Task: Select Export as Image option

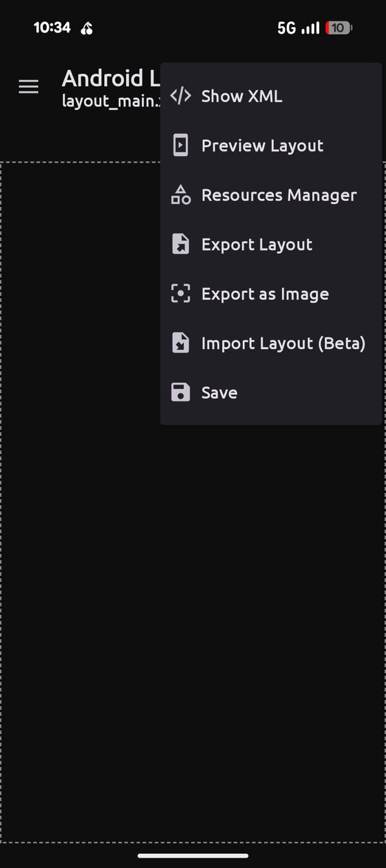Action: [x=265, y=293]
